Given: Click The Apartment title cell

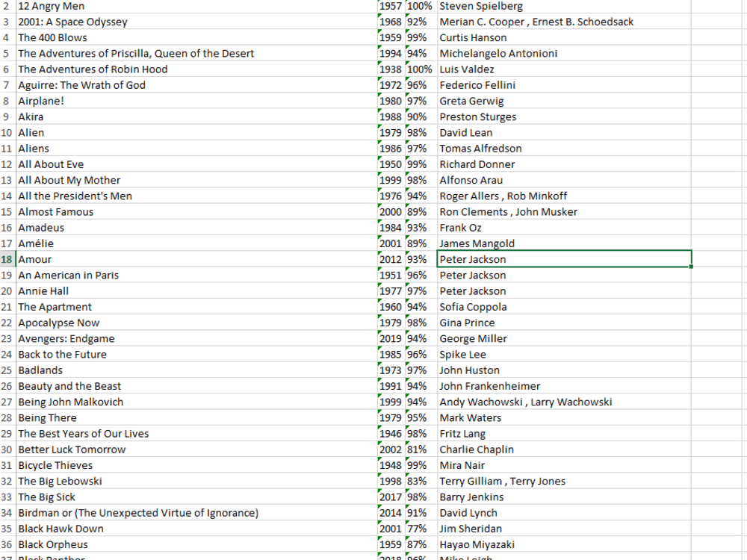Looking at the screenshot, I should (196, 306).
